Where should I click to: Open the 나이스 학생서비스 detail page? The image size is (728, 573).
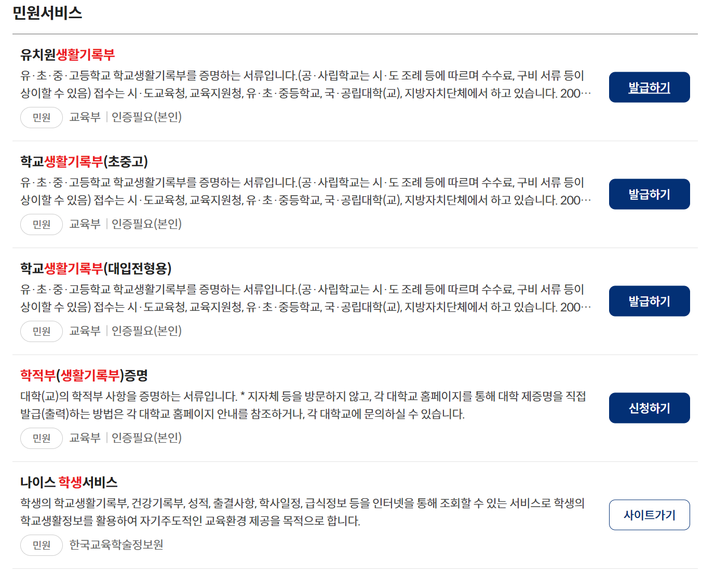pyautogui.click(x=69, y=482)
